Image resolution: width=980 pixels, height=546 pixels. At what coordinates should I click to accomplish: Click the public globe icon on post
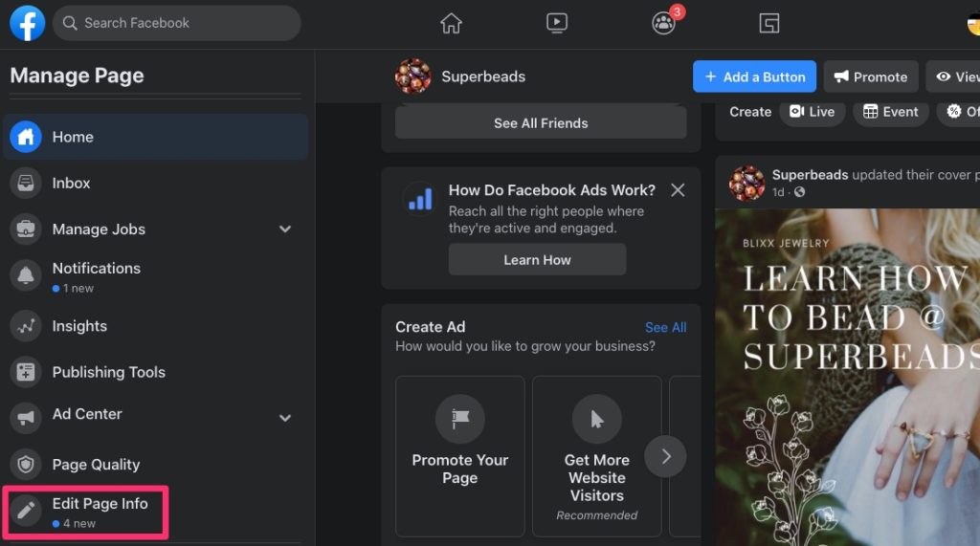pyautogui.click(x=799, y=192)
